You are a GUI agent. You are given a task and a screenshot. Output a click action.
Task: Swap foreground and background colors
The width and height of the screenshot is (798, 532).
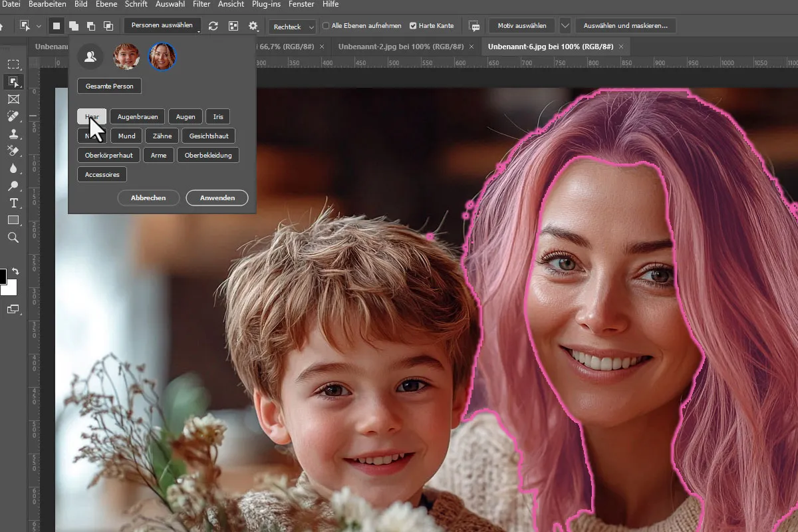[15, 271]
